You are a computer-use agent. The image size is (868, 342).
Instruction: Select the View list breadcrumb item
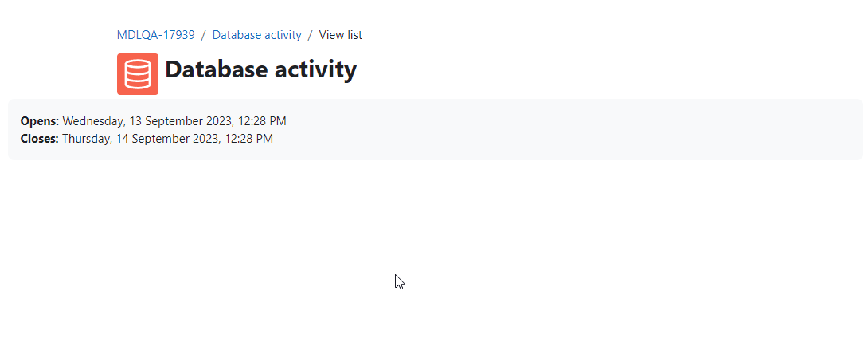click(x=341, y=35)
